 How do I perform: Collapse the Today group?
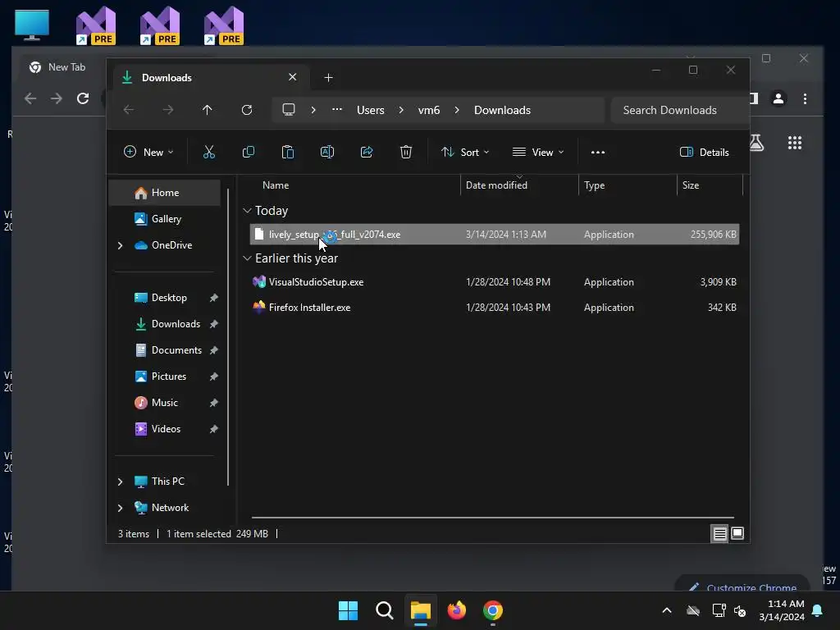247,211
